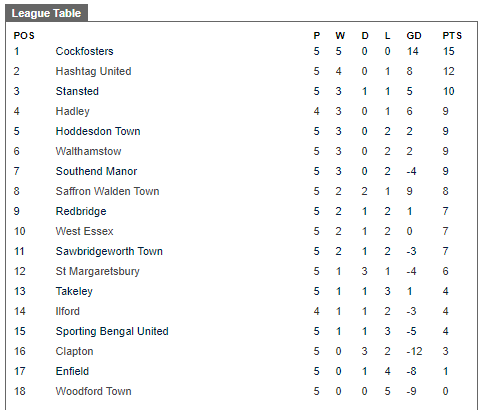Open Southend Manor team link
This screenshot has height=410, width=485.
(x=96, y=171)
